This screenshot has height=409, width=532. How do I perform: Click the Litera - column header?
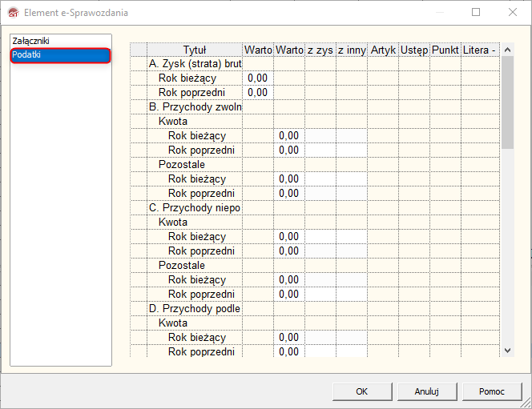[480, 50]
